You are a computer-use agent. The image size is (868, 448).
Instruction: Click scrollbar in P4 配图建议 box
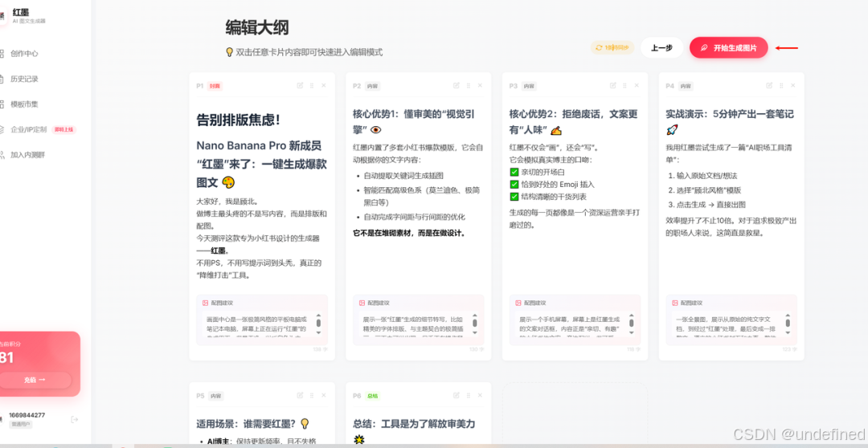(788, 323)
